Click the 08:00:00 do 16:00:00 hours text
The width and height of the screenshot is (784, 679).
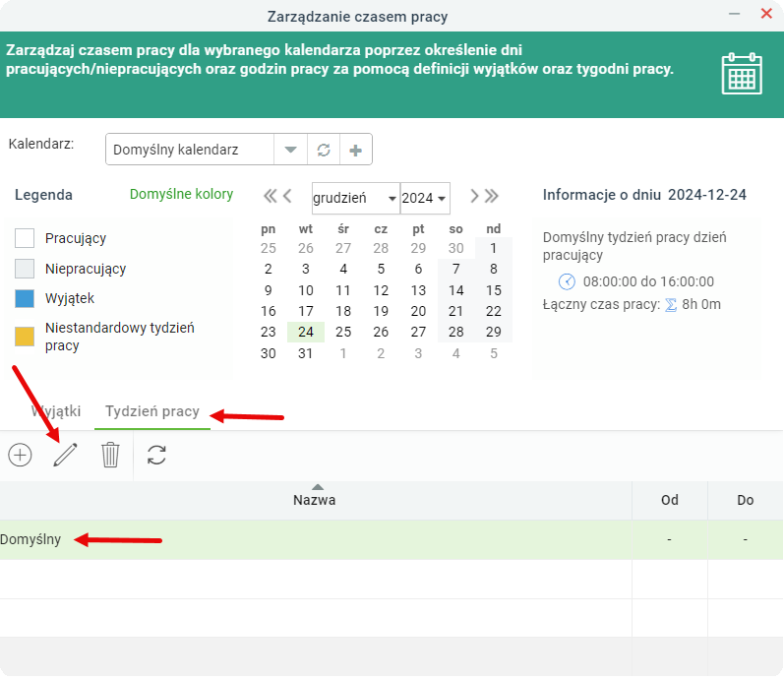(x=648, y=281)
